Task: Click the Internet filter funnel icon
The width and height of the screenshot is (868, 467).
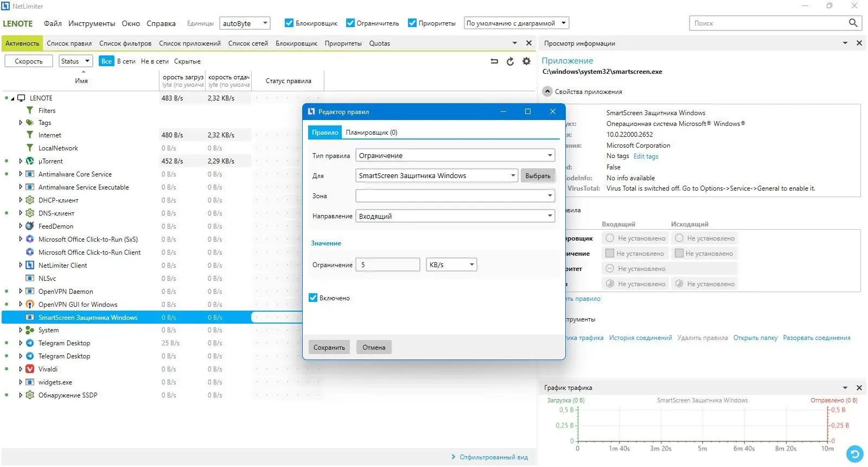Action: pos(30,135)
